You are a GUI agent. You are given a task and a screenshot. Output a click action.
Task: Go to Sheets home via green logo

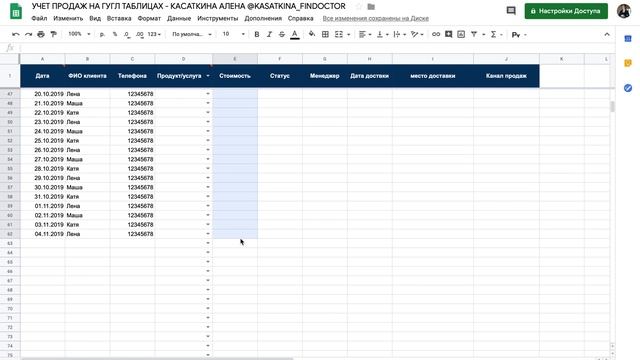[x=16, y=11]
